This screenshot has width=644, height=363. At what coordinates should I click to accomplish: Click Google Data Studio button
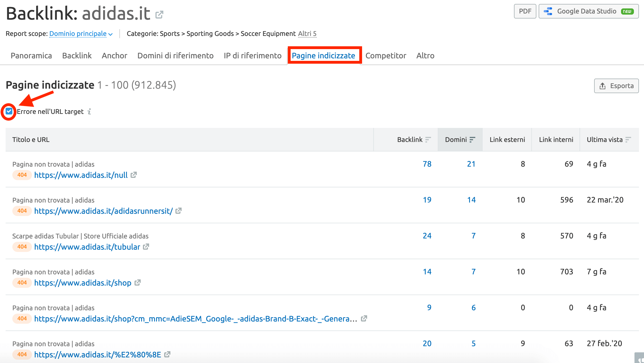(589, 11)
